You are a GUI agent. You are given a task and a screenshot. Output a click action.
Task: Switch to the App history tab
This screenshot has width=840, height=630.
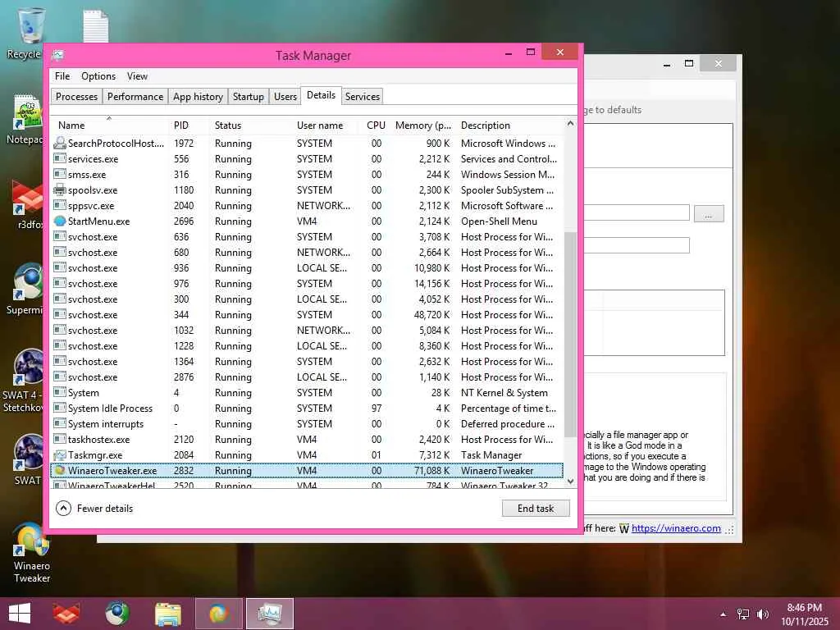[198, 97]
